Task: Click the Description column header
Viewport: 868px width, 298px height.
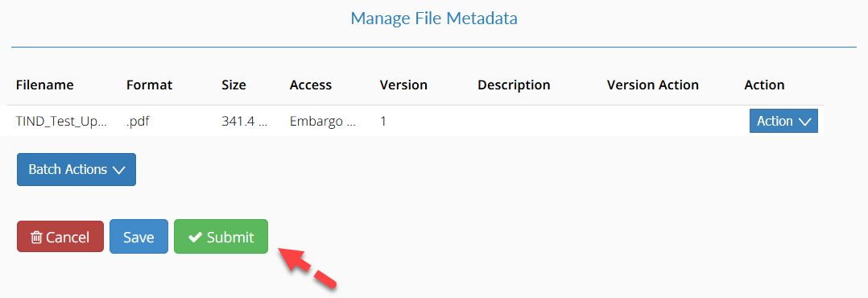Action: point(514,85)
